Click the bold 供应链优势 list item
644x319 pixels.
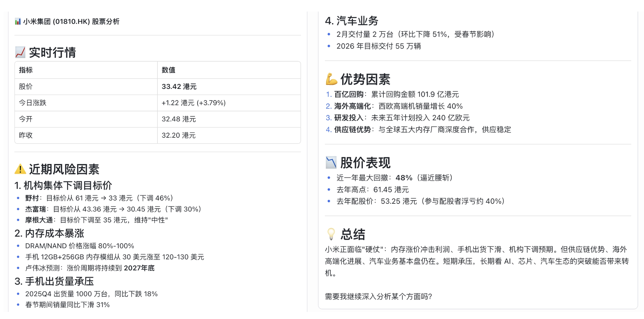coord(353,130)
